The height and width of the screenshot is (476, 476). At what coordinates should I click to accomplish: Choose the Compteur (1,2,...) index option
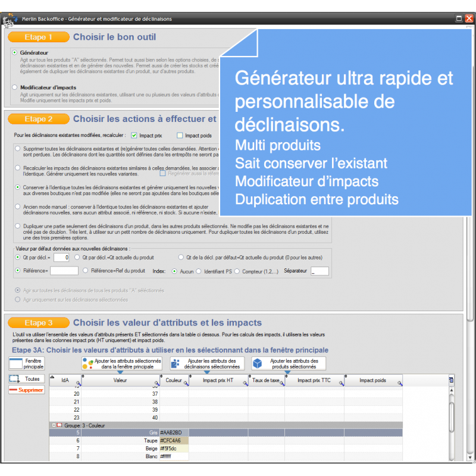pyautogui.click(x=237, y=271)
